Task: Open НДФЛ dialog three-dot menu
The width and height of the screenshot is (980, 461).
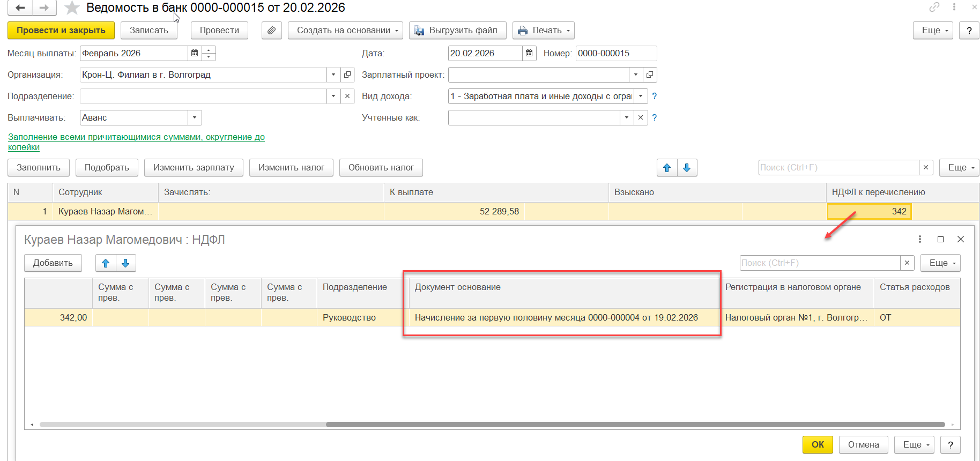Action: (x=920, y=239)
